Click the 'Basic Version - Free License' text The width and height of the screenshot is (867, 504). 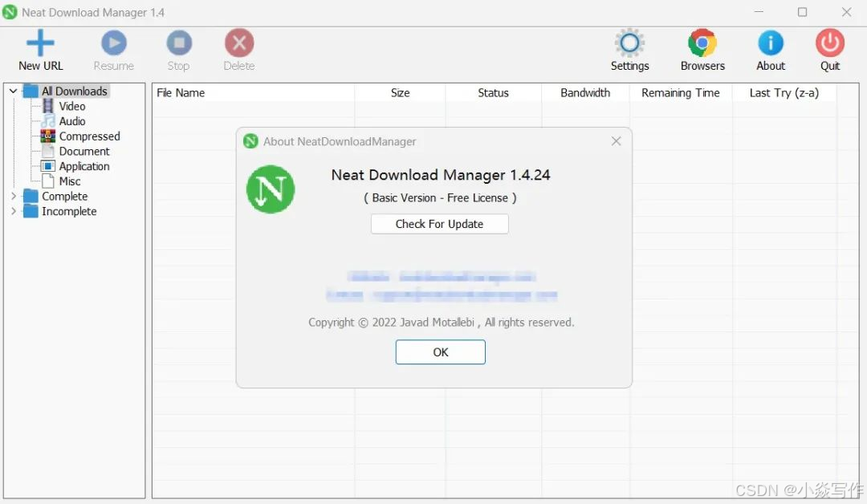[x=440, y=198]
